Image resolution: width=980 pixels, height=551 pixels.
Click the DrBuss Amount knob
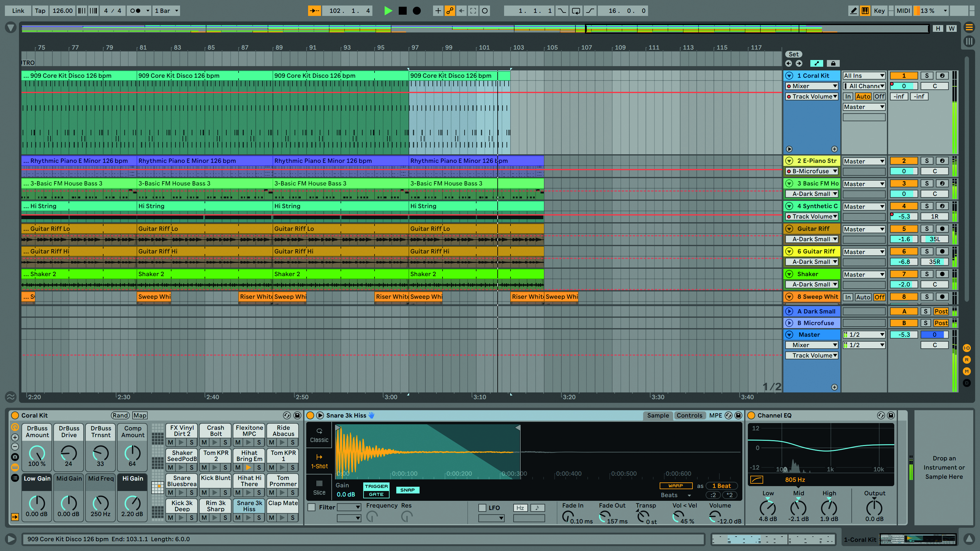[37, 453]
